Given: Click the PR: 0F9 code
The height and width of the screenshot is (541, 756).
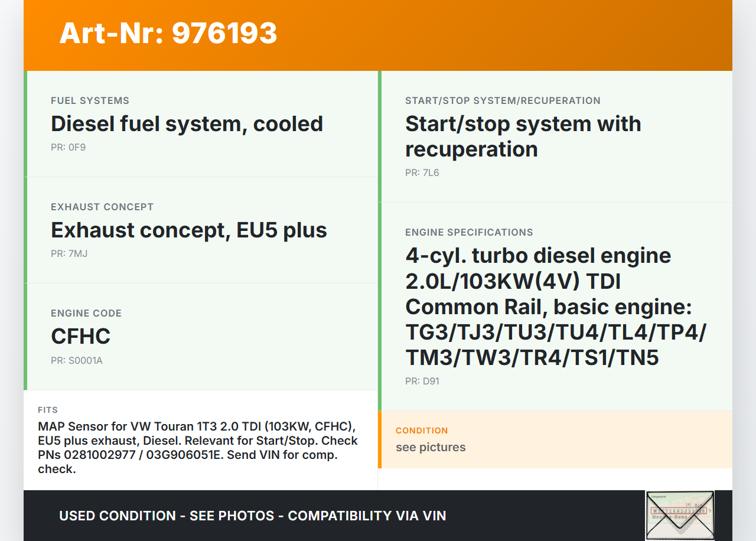Looking at the screenshot, I should click(x=68, y=147).
